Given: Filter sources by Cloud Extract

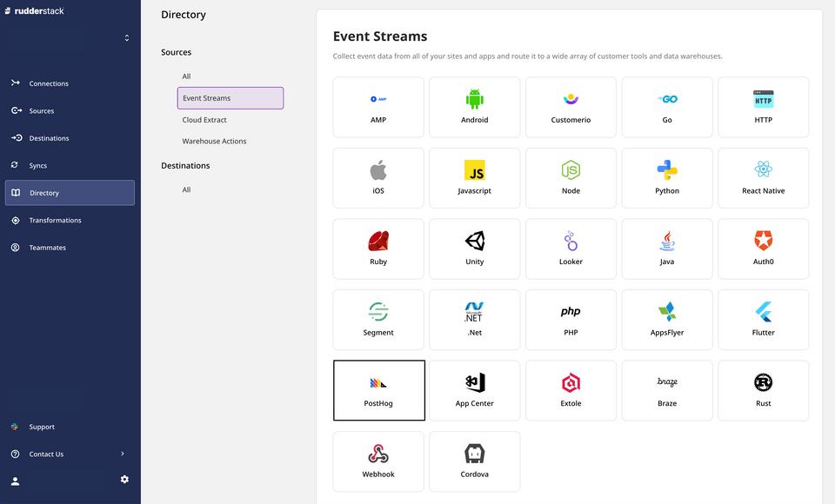Looking at the screenshot, I should [204, 120].
